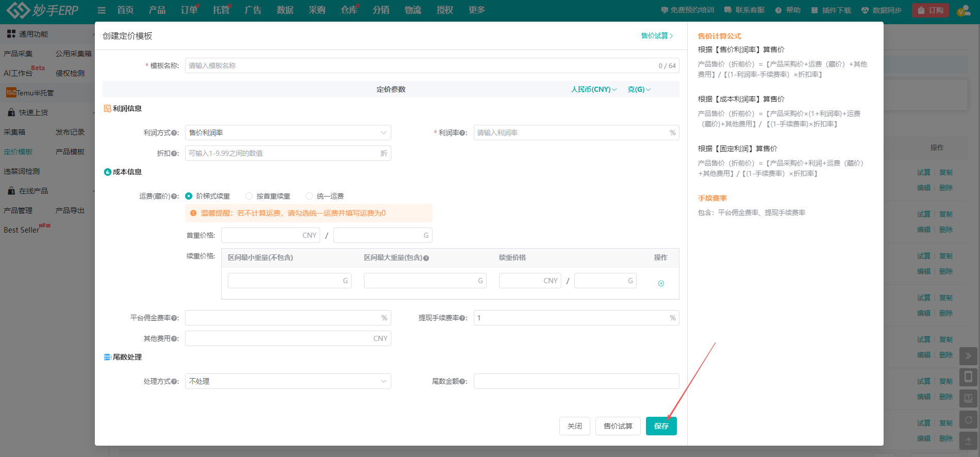Image resolution: width=980 pixels, height=457 pixels.
Task: Click the 关闭 button
Action: (x=574, y=426)
